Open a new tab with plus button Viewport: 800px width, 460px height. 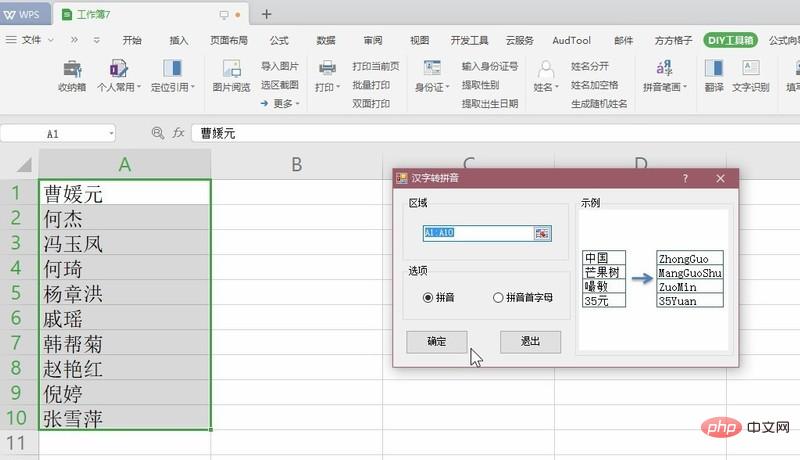tap(266, 14)
